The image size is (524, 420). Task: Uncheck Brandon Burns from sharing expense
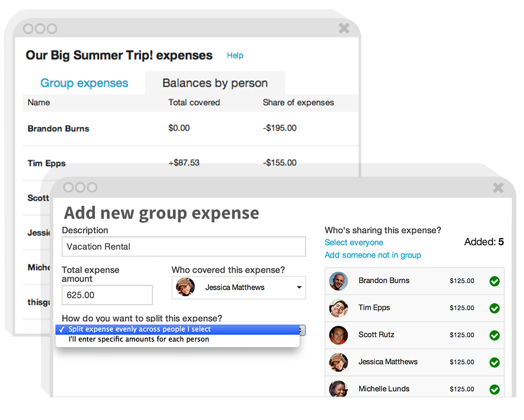click(494, 282)
